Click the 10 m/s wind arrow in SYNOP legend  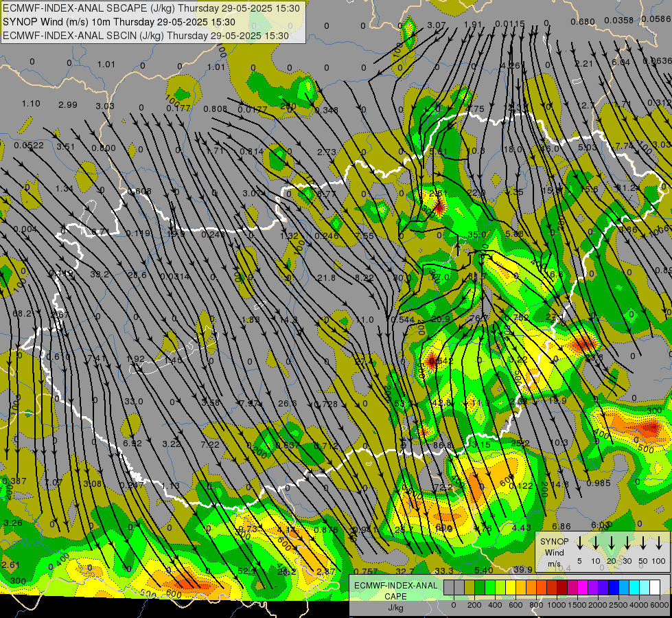(595, 543)
